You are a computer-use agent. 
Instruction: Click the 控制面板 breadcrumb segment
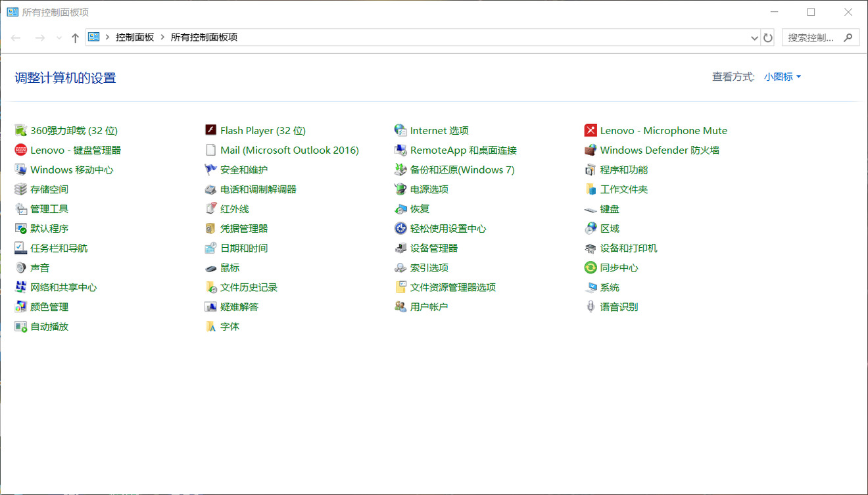click(x=135, y=37)
